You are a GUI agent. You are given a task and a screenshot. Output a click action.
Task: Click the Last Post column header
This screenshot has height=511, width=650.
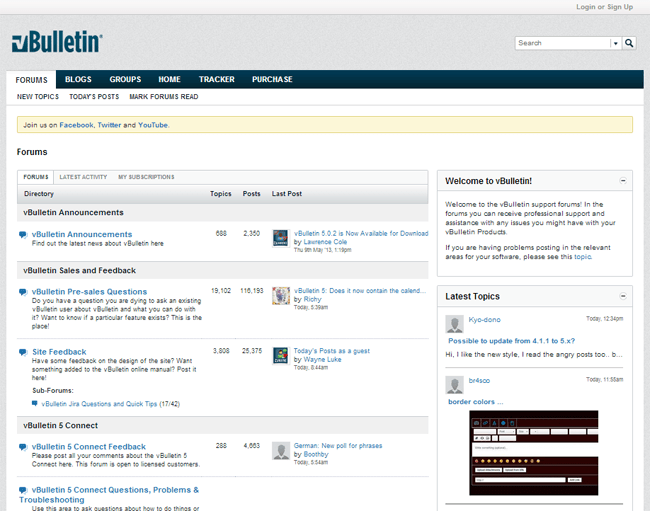click(x=287, y=194)
